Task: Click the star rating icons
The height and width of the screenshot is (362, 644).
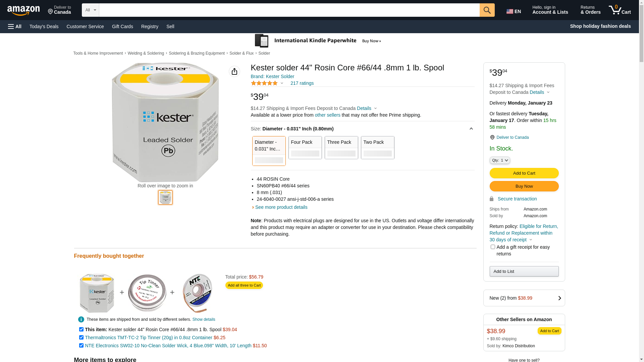Action: pyautogui.click(x=264, y=83)
